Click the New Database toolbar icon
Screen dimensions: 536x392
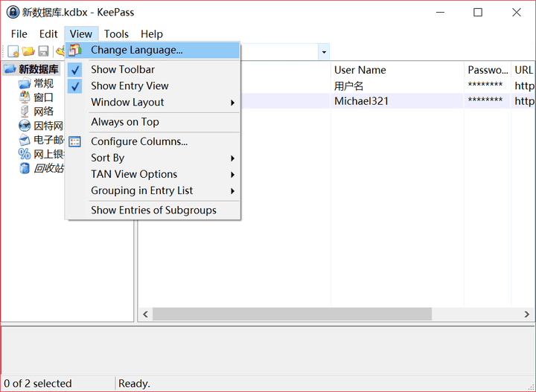[13, 51]
